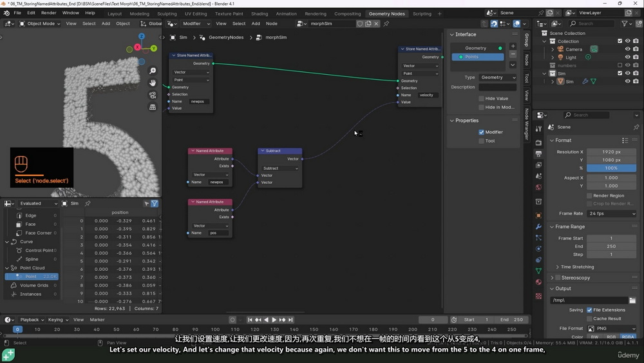644x363 pixels.
Task: Enable the Hide Value checkbox
Action: (x=481, y=99)
